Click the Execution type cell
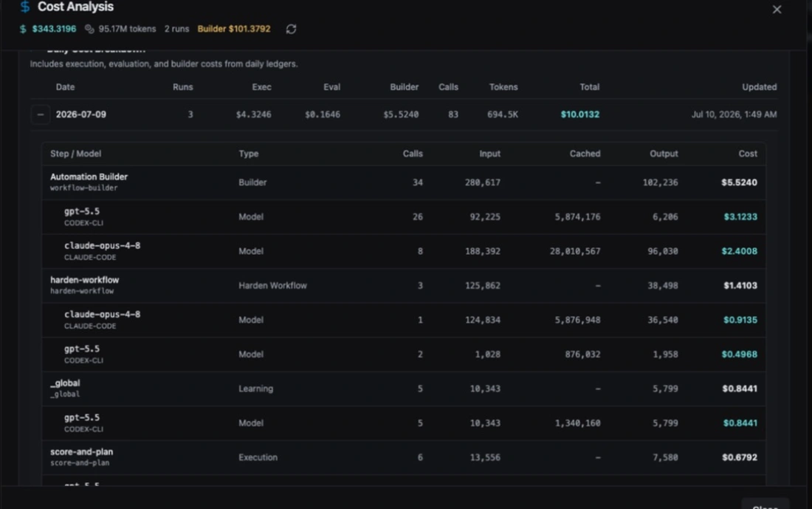Image resolution: width=812 pixels, height=509 pixels. coord(258,458)
